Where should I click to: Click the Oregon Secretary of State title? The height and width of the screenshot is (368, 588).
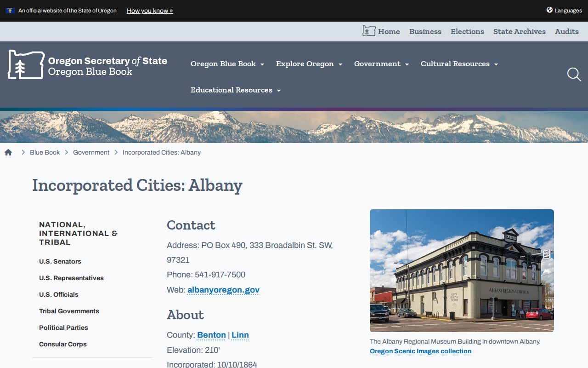click(107, 61)
